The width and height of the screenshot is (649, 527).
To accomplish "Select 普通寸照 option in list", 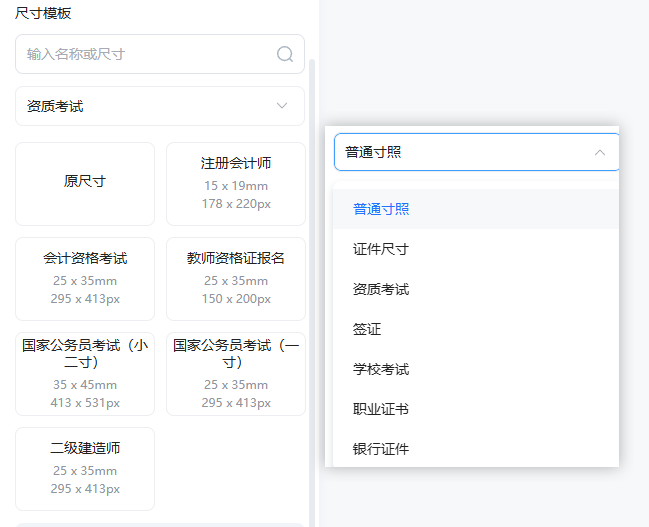I will pyautogui.click(x=476, y=209).
